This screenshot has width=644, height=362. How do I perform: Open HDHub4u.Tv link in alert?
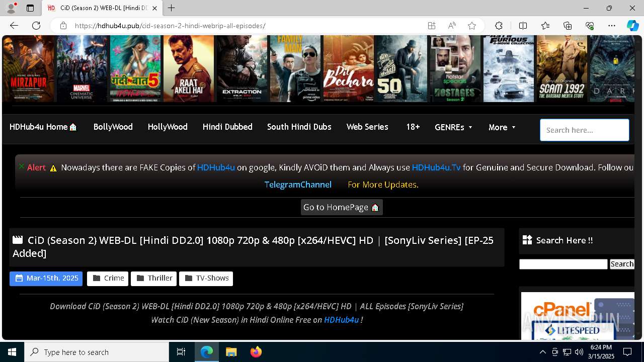pos(436,167)
